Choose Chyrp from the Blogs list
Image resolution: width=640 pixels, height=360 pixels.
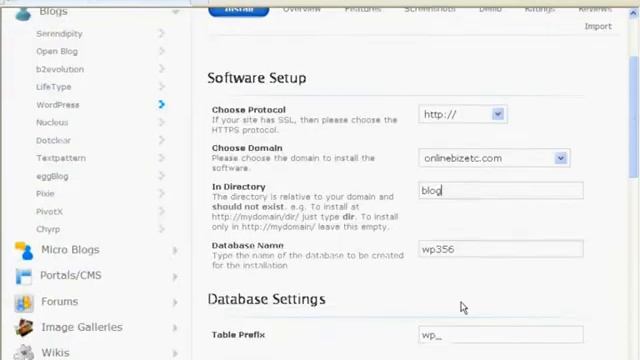[48, 229]
